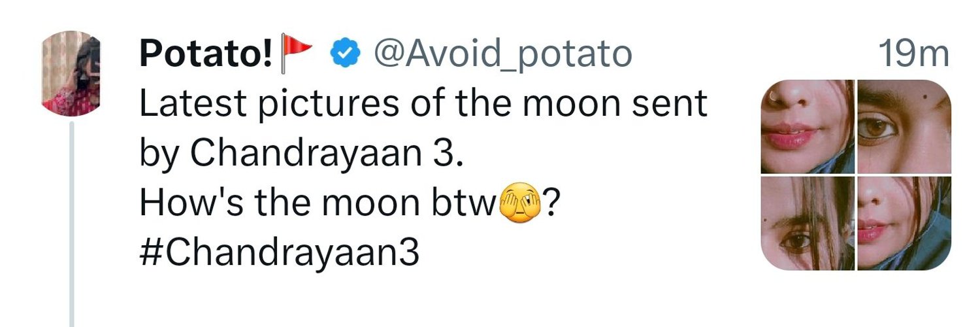Open the top-left lips and nose photo

[x=808, y=127]
